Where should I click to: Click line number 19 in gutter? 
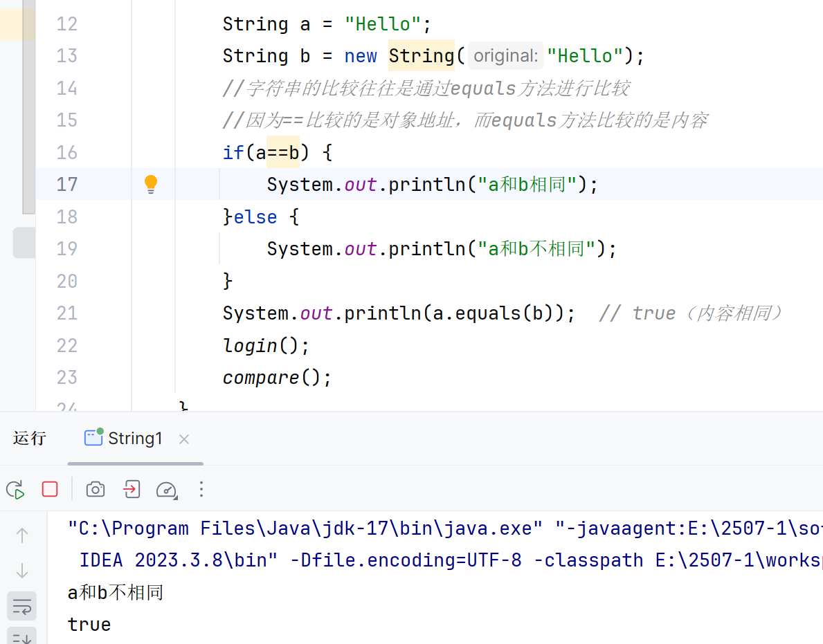tap(66, 248)
